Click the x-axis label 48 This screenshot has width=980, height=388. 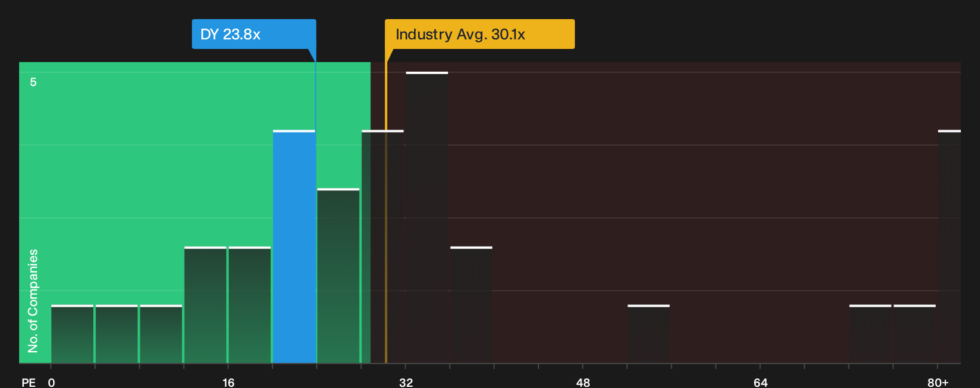click(583, 382)
